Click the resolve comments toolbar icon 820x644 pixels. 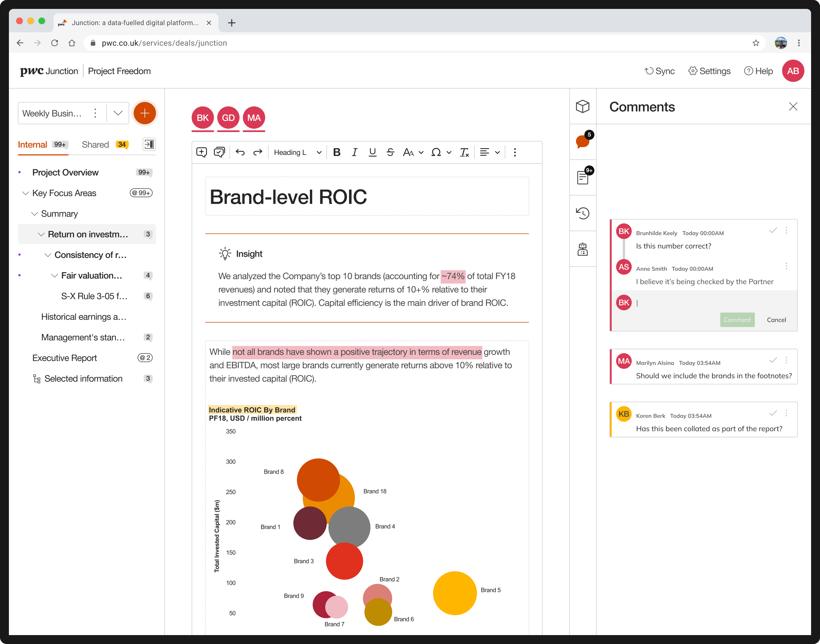219,152
